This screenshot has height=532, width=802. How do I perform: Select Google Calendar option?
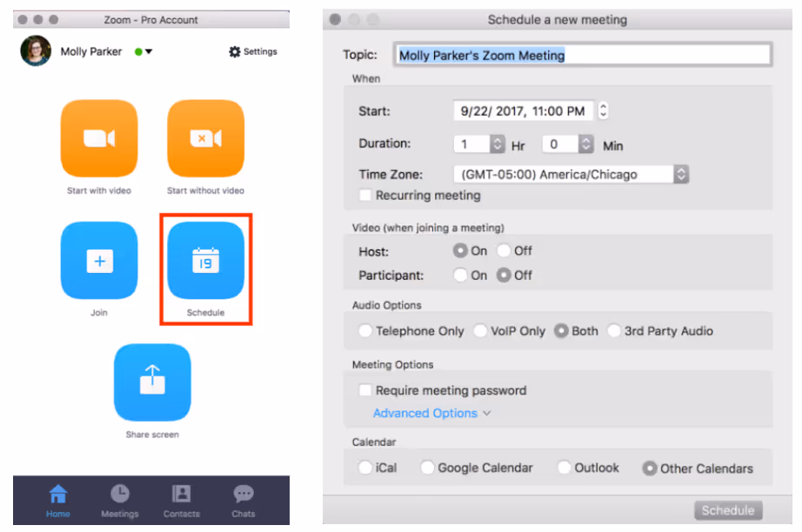[x=427, y=468]
